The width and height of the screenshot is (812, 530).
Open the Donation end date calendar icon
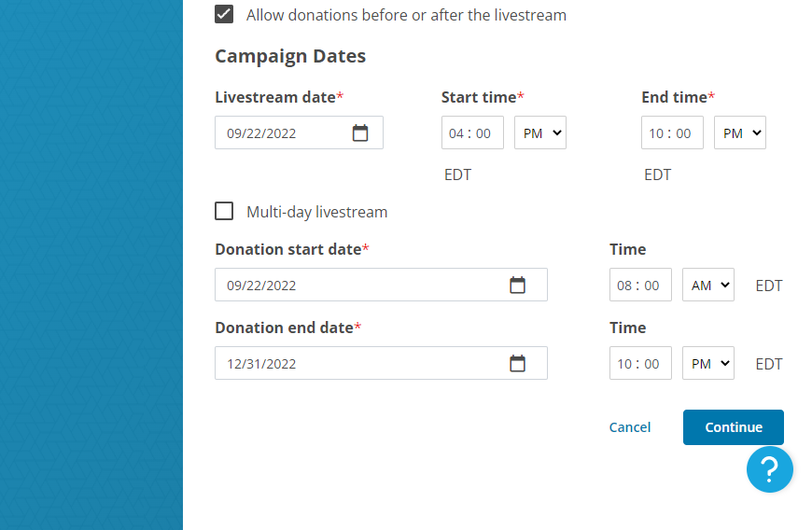pyautogui.click(x=517, y=363)
